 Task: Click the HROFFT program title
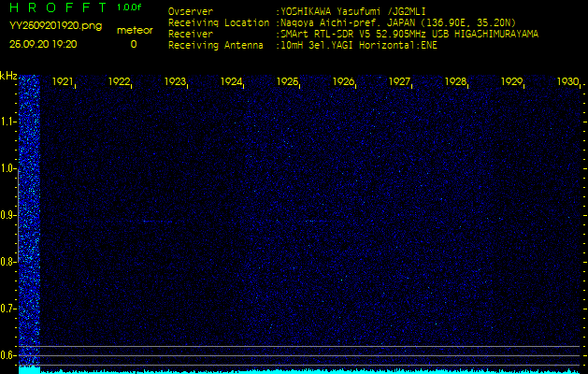59,7
